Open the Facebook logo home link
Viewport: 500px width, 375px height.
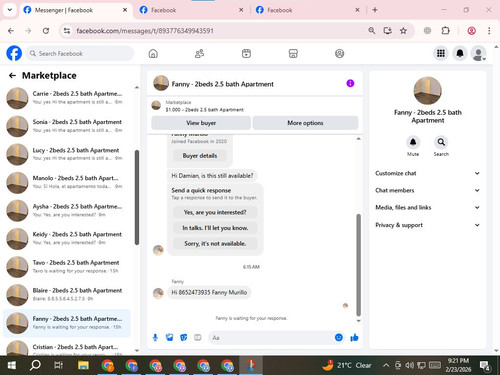pos(14,53)
